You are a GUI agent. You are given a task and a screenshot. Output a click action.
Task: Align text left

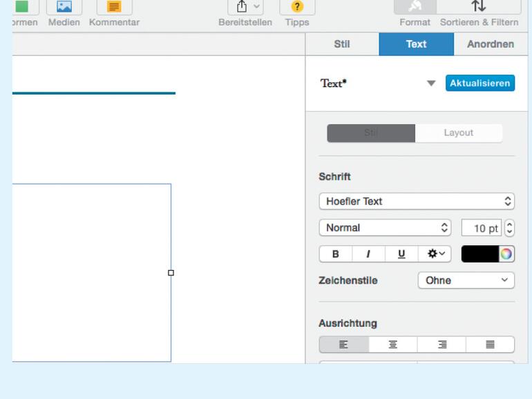[343, 344]
